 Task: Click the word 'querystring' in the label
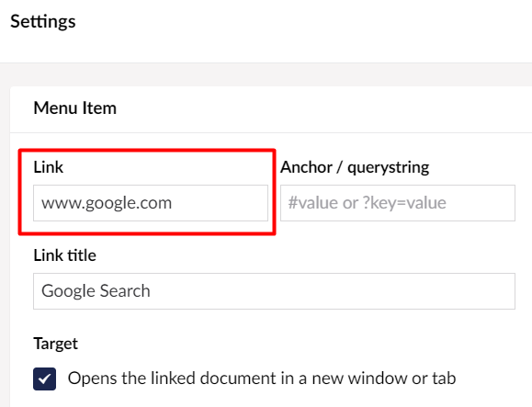click(x=388, y=168)
